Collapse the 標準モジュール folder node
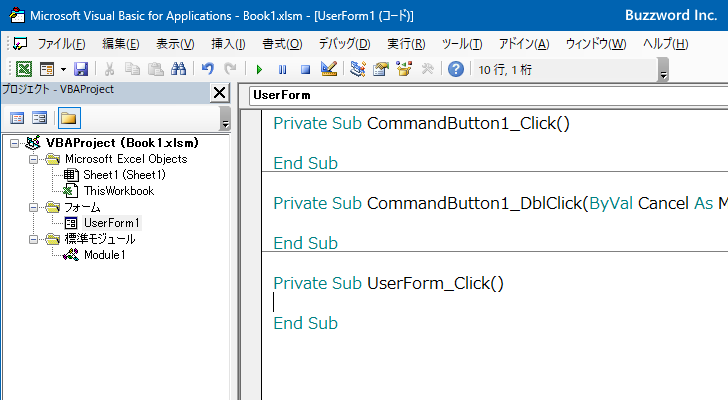The height and width of the screenshot is (400, 728). click(33, 239)
